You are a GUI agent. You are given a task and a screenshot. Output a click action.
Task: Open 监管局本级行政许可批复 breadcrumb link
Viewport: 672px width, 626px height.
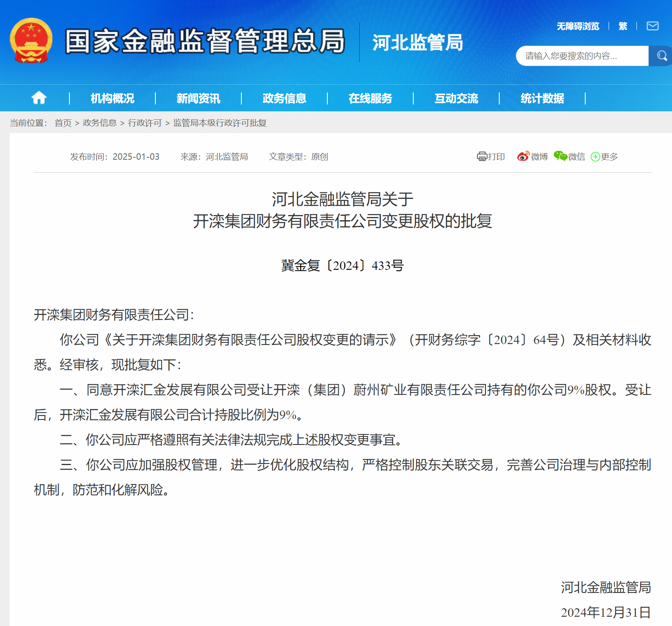click(220, 123)
